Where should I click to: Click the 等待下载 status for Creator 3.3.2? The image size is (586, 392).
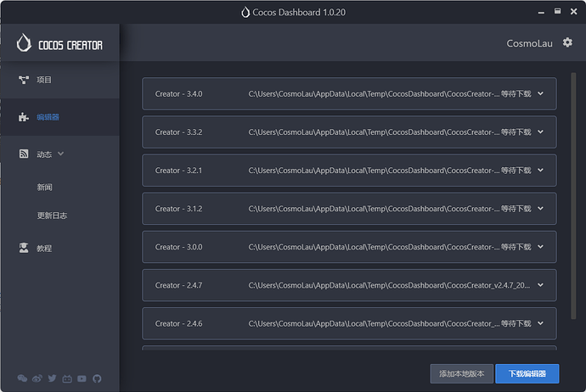coord(516,132)
